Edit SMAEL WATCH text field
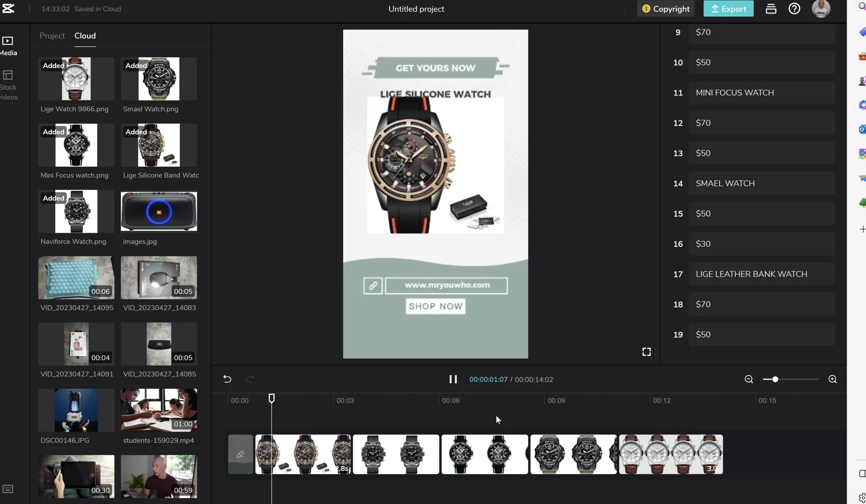Image resolution: width=866 pixels, height=504 pixels. tap(761, 183)
